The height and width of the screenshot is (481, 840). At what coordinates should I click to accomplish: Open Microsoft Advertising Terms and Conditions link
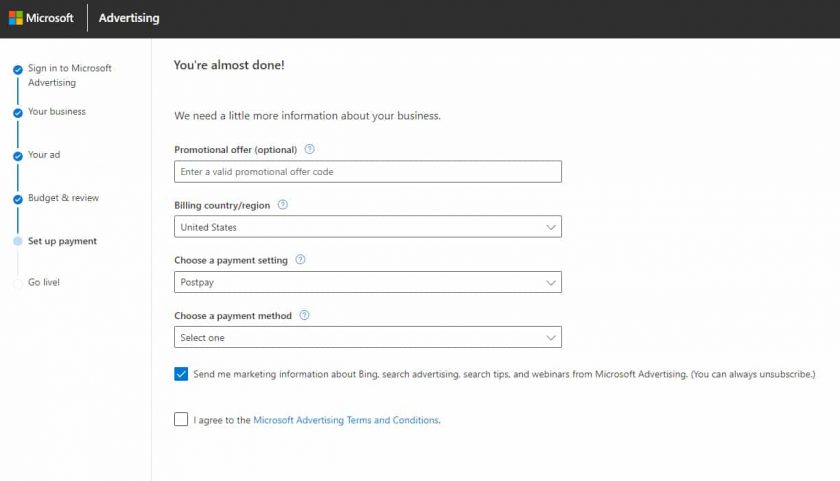[346, 420]
